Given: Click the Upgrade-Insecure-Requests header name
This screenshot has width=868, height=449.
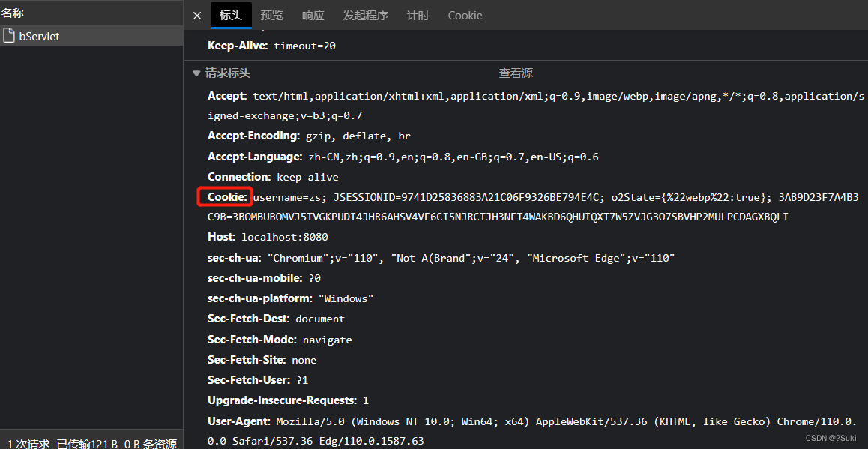Looking at the screenshot, I should 281,400.
